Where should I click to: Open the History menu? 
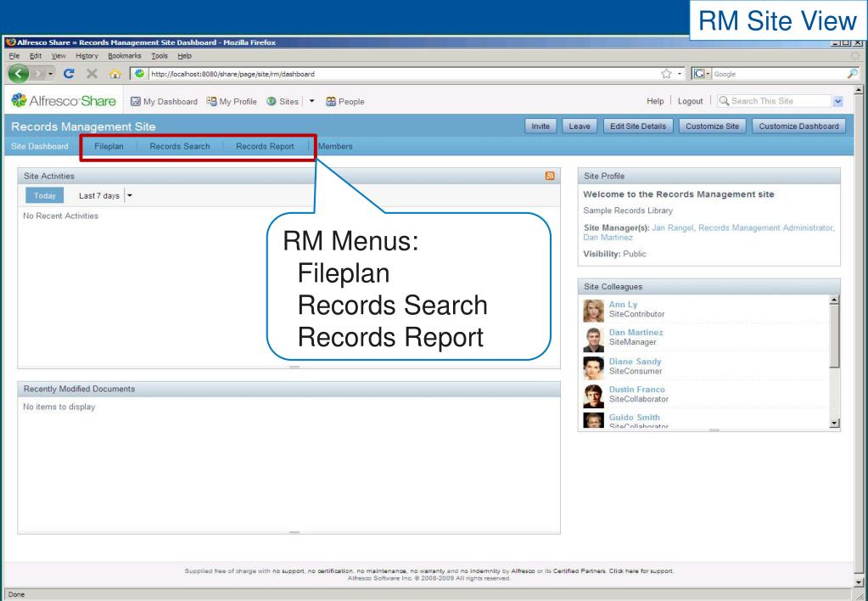pyautogui.click(x=87, y=55)
